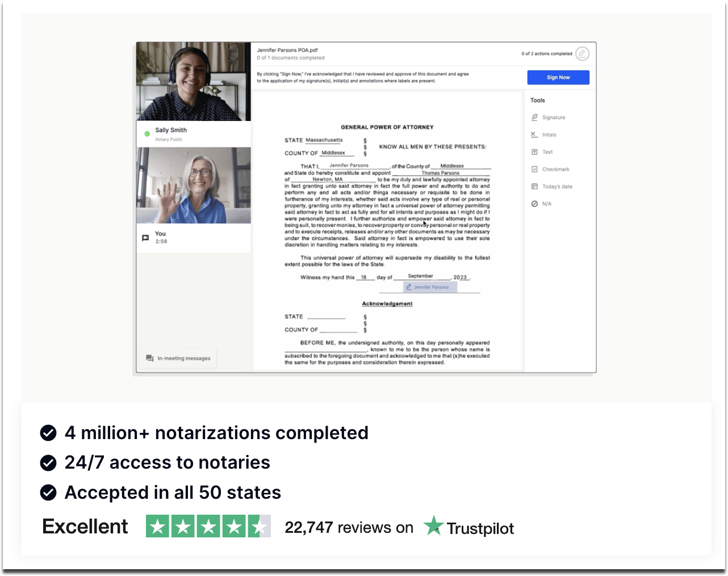Click the chat icon next to You
The image size is (728, 576).
click(145, 238)
